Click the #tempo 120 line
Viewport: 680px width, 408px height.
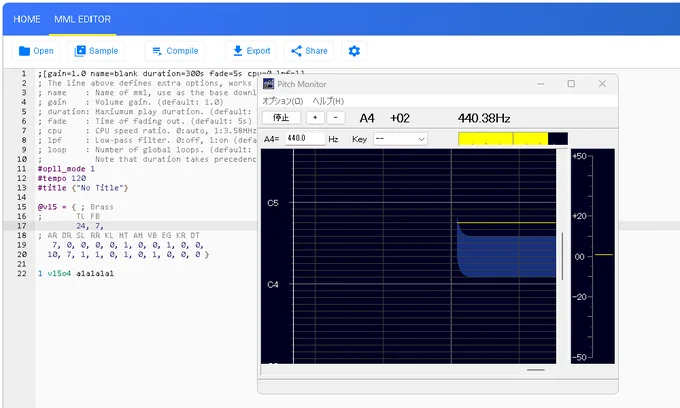pyautogui.click(x=62, y=178)
